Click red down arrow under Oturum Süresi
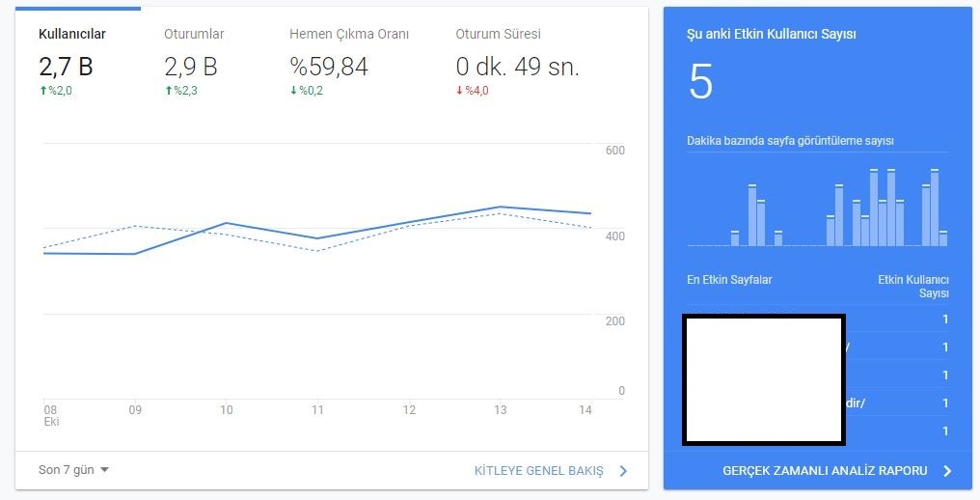This screenshot has width=980, height=500. pos(459,91)
